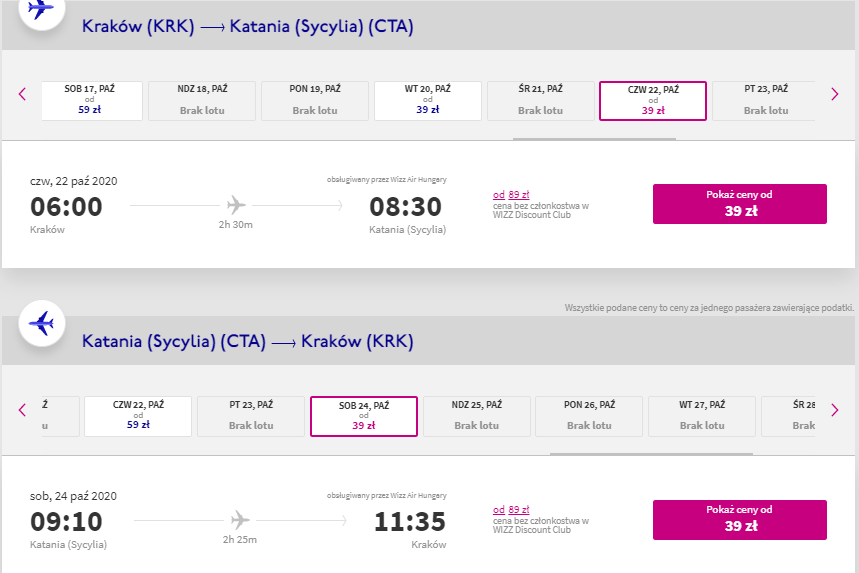Select return date SOB 24, PAŹ
This screenshot has width=859, height=573.
364,416
